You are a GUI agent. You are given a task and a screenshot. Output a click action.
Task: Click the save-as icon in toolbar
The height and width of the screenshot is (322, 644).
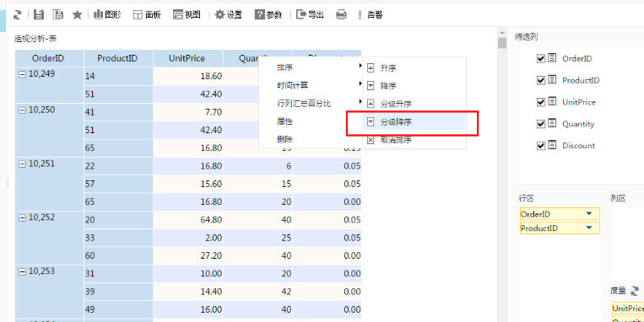coord(58,15)
